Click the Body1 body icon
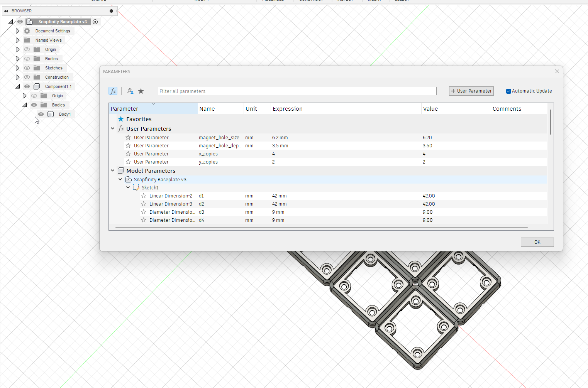The height and width of the screenshot is (388, 588). [51, 114]
